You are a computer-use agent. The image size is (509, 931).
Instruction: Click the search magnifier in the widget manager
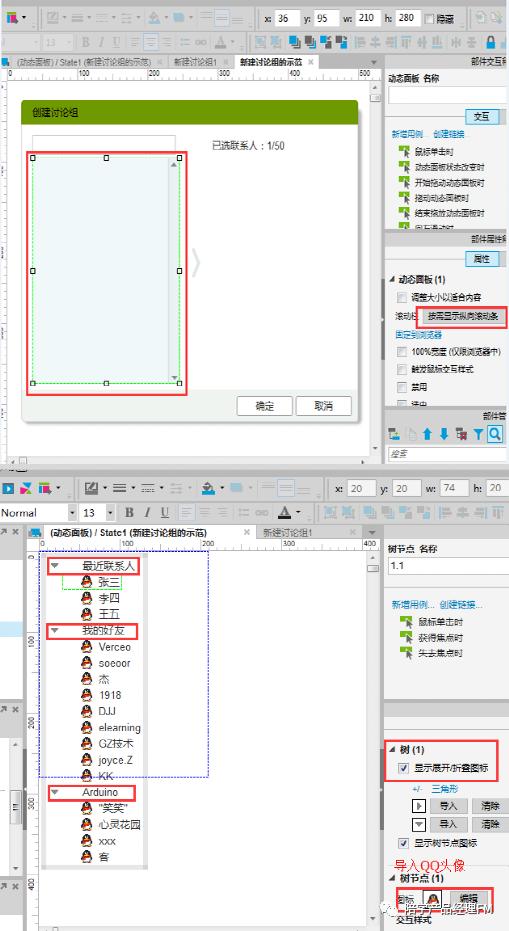[495, 435]
